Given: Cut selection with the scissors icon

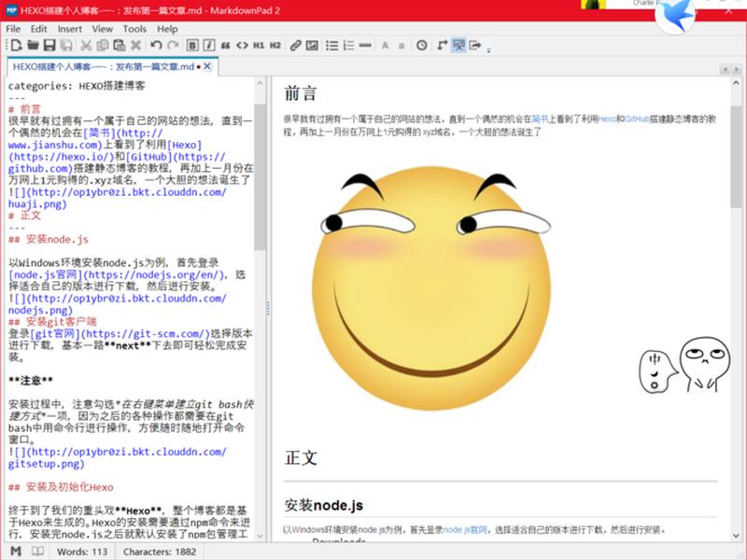Looking at the screenshot, I should (x=86, y=45).
